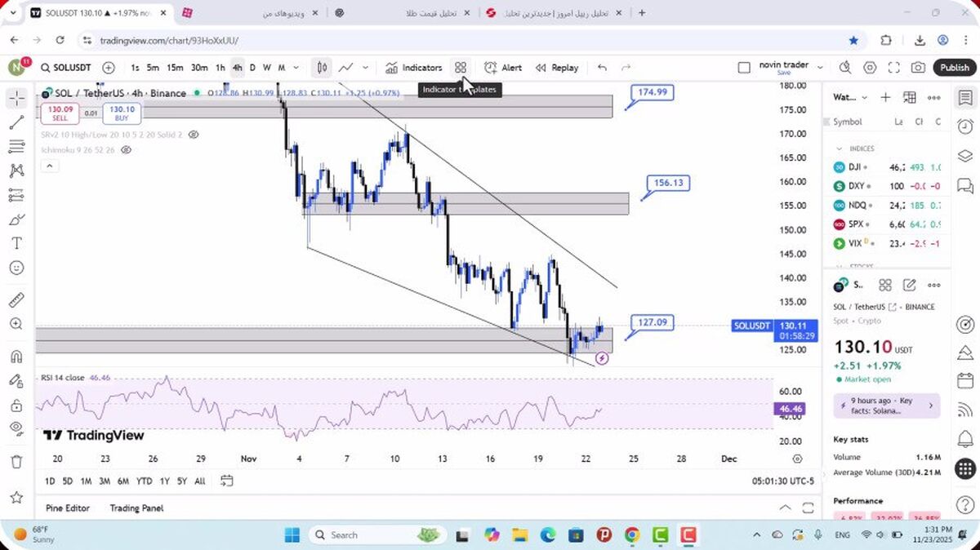The width and height of the screenshot is (980, 550).
Task: Toggle visibility of the Ichimoku indicator
Action: click(x=126, y=150)
